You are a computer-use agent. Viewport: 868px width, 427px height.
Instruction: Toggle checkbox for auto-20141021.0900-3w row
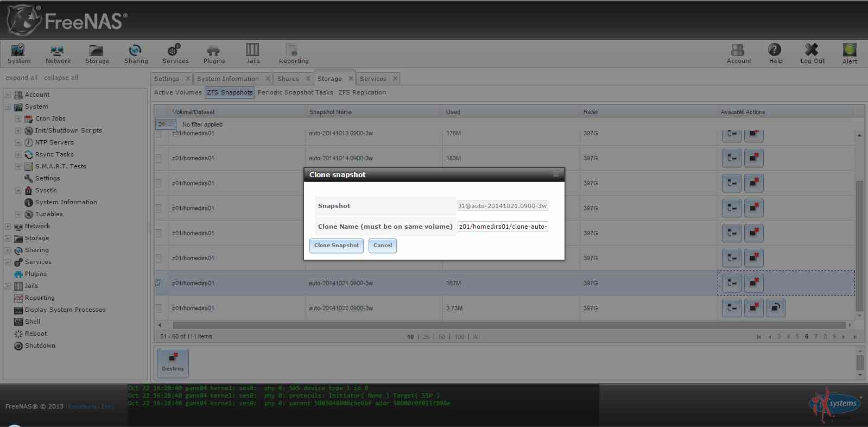click(158, 283)
